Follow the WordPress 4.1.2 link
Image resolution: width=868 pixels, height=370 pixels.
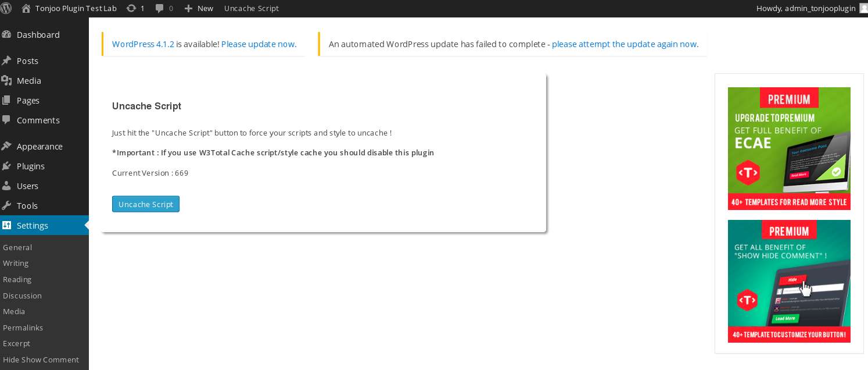143,44
